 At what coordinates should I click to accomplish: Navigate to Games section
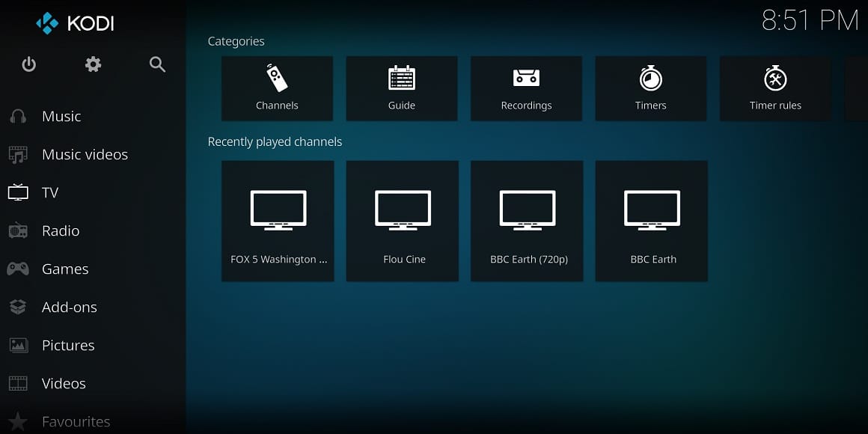65,269
